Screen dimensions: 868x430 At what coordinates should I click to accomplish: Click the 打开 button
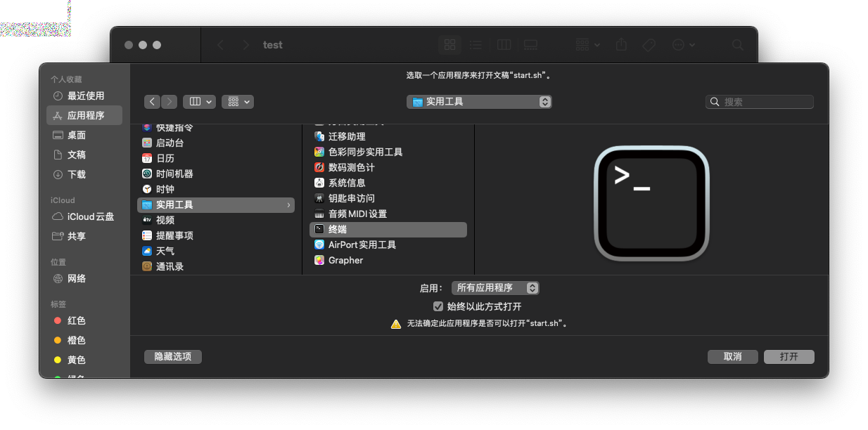click(789, 357)
